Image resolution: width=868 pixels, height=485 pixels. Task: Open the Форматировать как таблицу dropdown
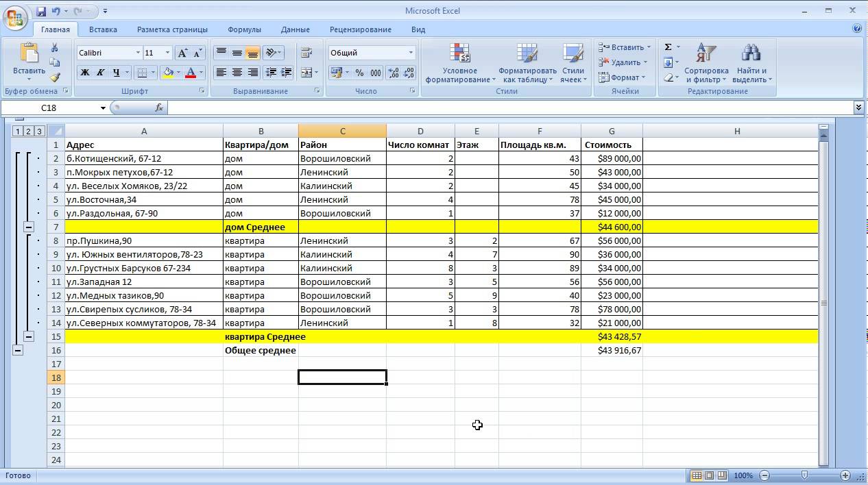click(527, 63)
